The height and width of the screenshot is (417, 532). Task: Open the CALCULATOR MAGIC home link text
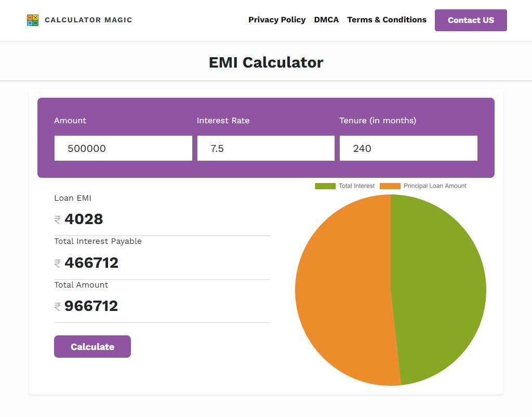(88, 20)
